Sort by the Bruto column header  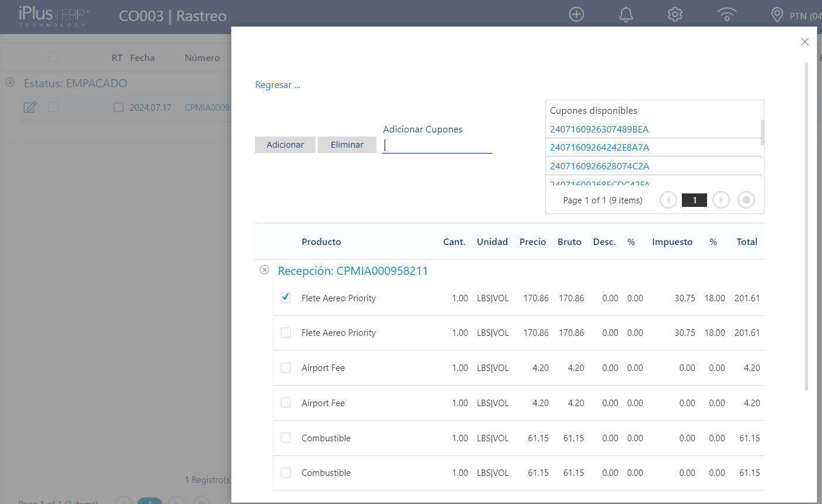(x=569, y=241)
